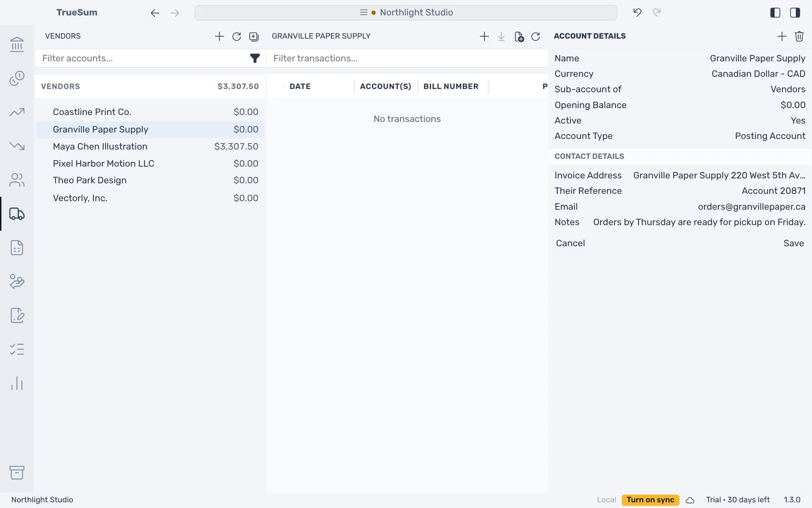Image resolution: width=812 pixels, height=508 pixels.
Task: Select Pixel Harbor Motion LLC vendor
Action: click(x=150, y=163)
